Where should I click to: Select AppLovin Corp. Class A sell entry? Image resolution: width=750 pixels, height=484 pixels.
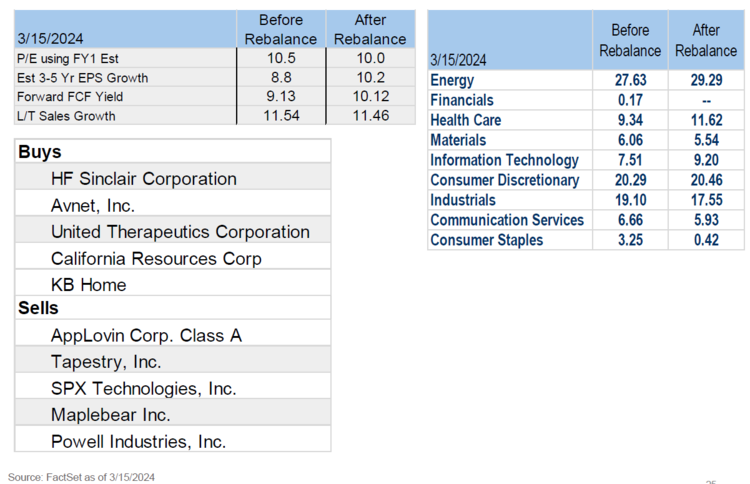pyautogui.click(x=146, y=336)
